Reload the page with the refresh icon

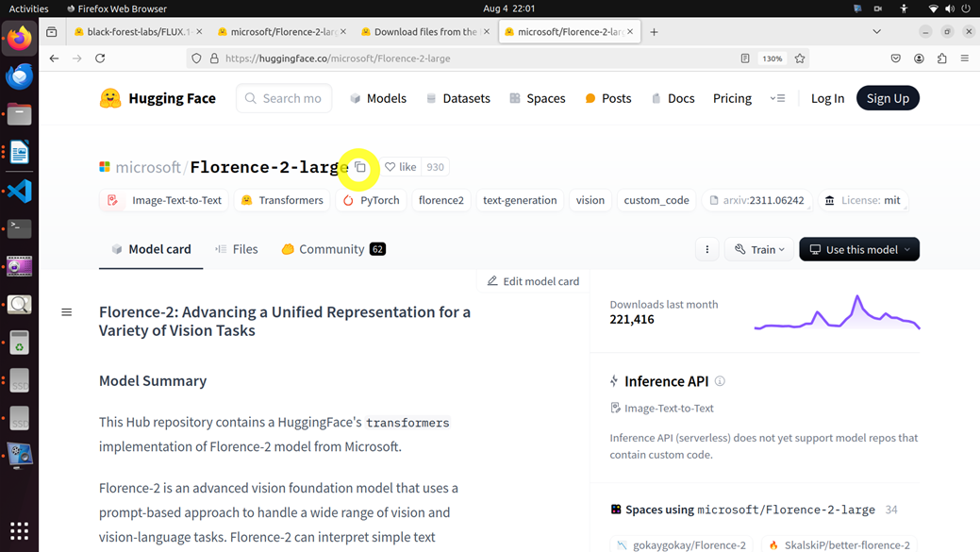[100, 59]
